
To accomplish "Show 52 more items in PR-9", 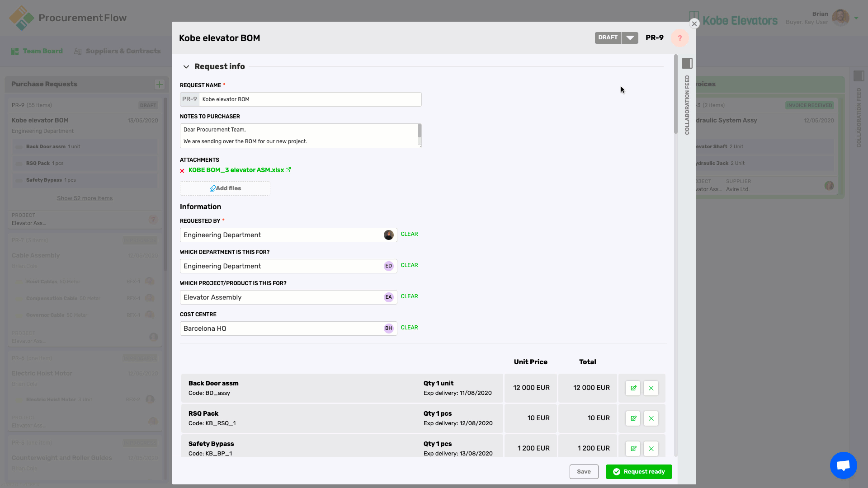I will point(84,198).
